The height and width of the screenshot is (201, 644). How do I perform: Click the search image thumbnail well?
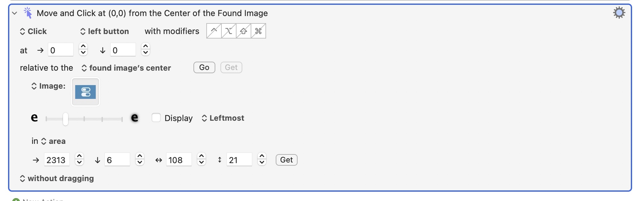[x=85, y=92]
